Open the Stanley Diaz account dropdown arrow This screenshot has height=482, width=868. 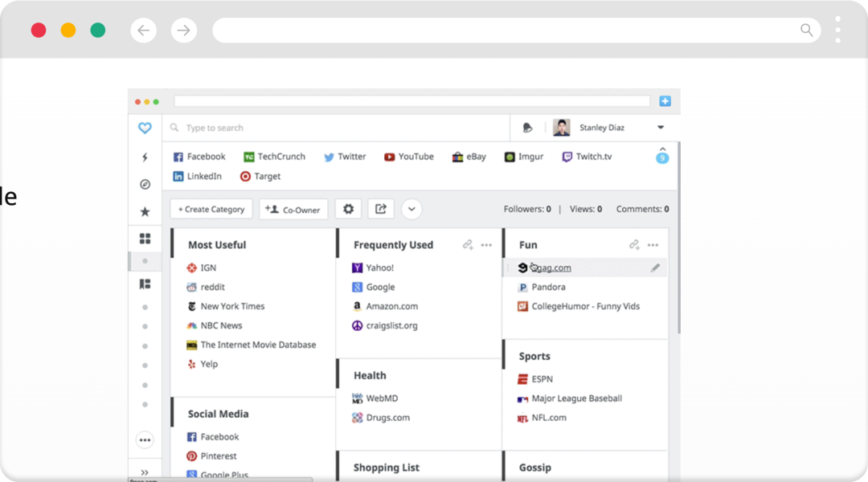coord(661,127)
